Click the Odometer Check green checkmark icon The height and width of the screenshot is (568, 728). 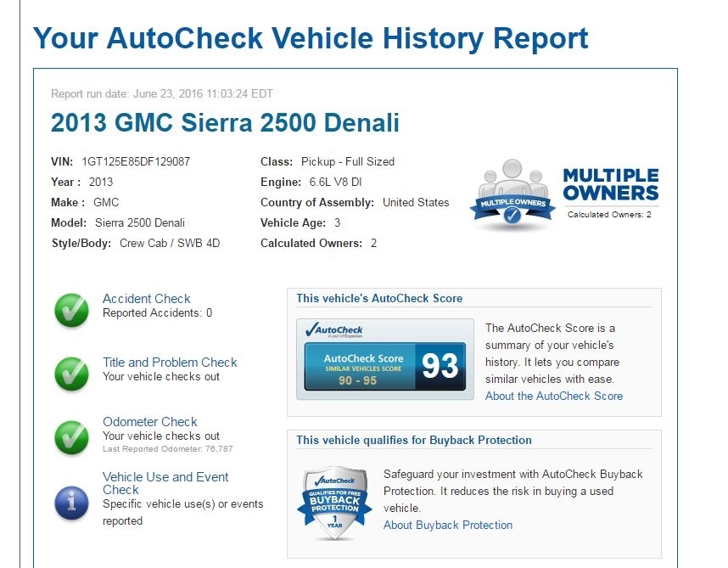[71, 436]
